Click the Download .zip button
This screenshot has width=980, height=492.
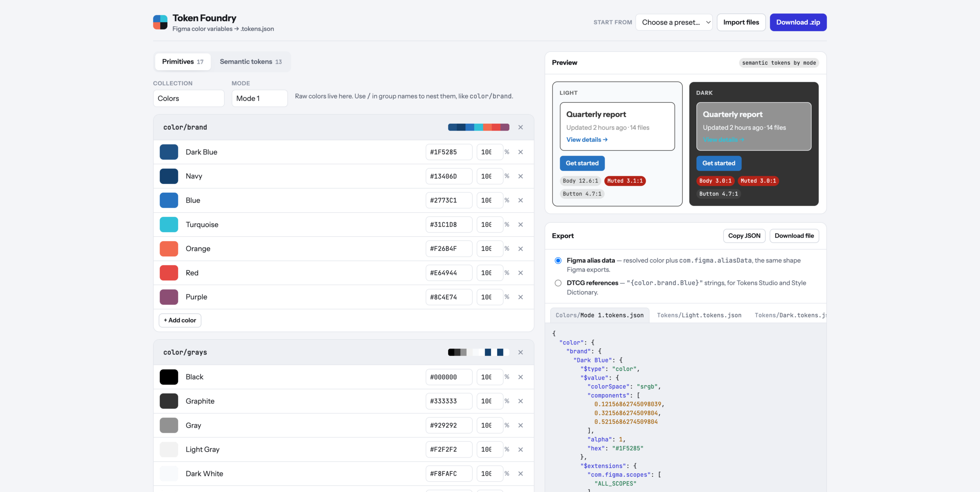(798, 22)
